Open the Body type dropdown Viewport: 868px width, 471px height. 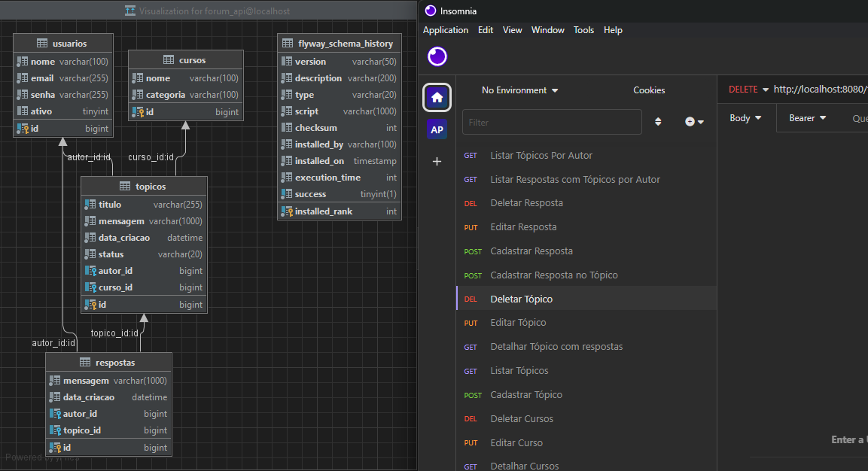point(745,117)
